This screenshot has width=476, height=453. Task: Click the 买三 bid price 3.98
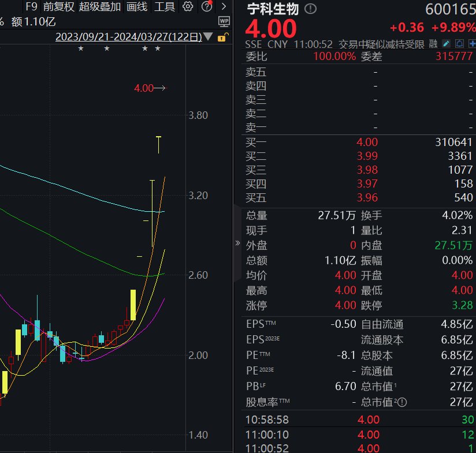pos(367,170)
